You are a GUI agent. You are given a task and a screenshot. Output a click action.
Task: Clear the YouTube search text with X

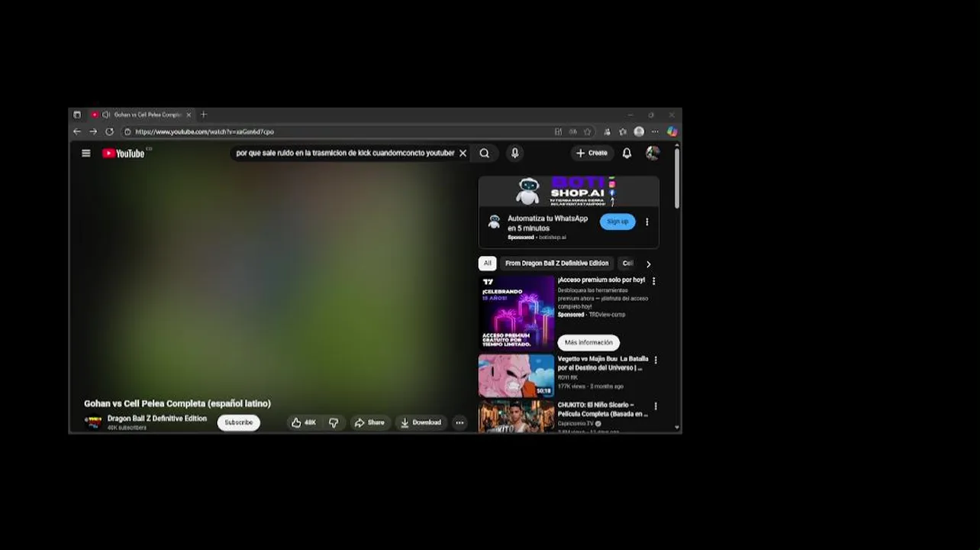(x=463, y=153)
